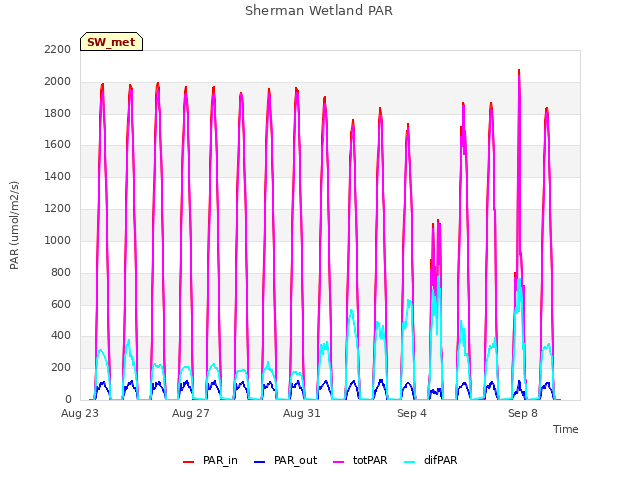Click the Sep 4 x-axis tick label
This screenshot has height=480, width=640.
click(x=412, y=413)
